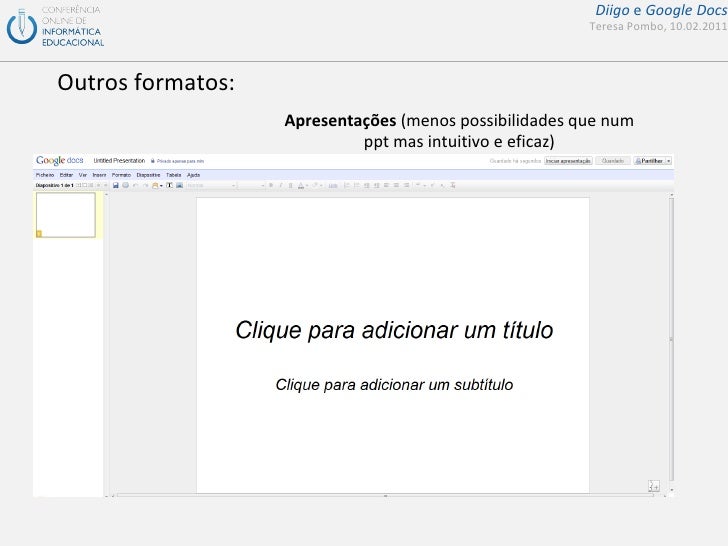Click the Partilhar button

[x=650, y=161]
